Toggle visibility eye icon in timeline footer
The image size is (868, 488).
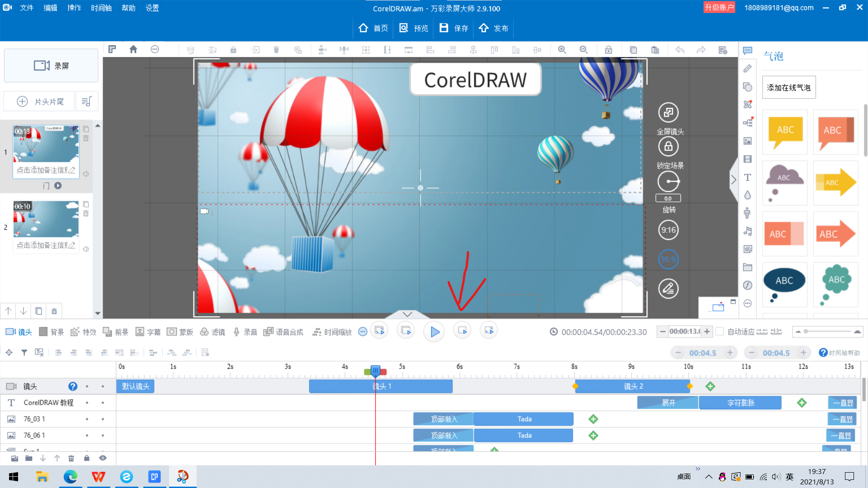(x=103, y=458)
